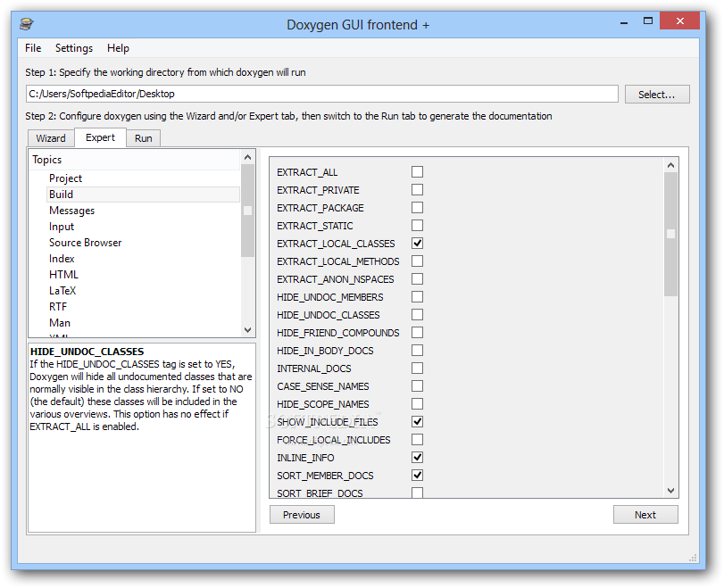The height and width of the screenshot is (588, 724).
Task: Enable the HIDE_SCOPE_NAMES checkbox
Action: tap(417, 404)
